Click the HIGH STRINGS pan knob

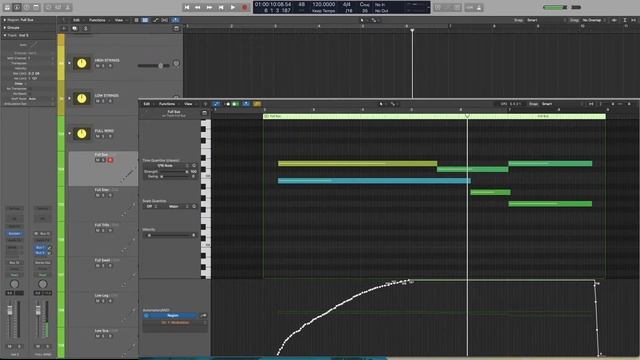click(x=176, y=63)
